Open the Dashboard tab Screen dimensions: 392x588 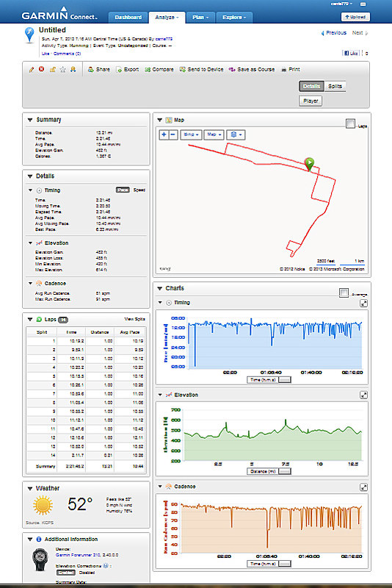[x=128, y=17]
